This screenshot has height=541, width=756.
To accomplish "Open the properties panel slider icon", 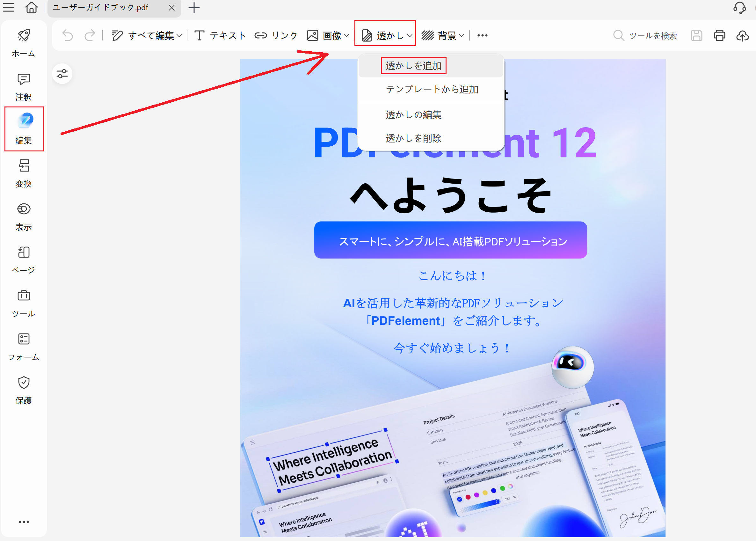I will 62,74.
